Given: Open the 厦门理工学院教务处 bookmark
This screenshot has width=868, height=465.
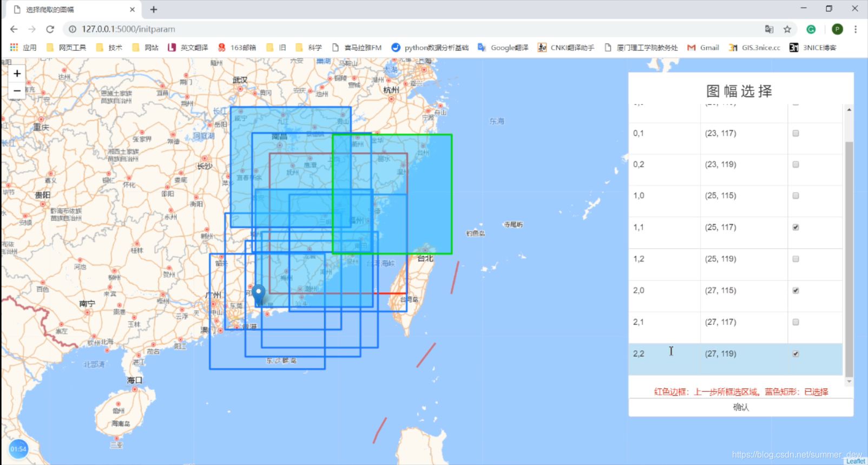Looking at the screenshot, I should pyautogui.click(x=641, y=48).
